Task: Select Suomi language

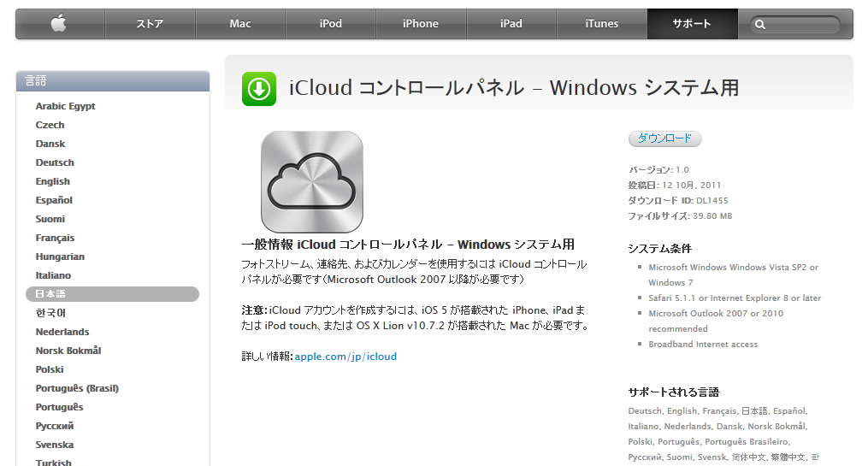Action: 50,219
